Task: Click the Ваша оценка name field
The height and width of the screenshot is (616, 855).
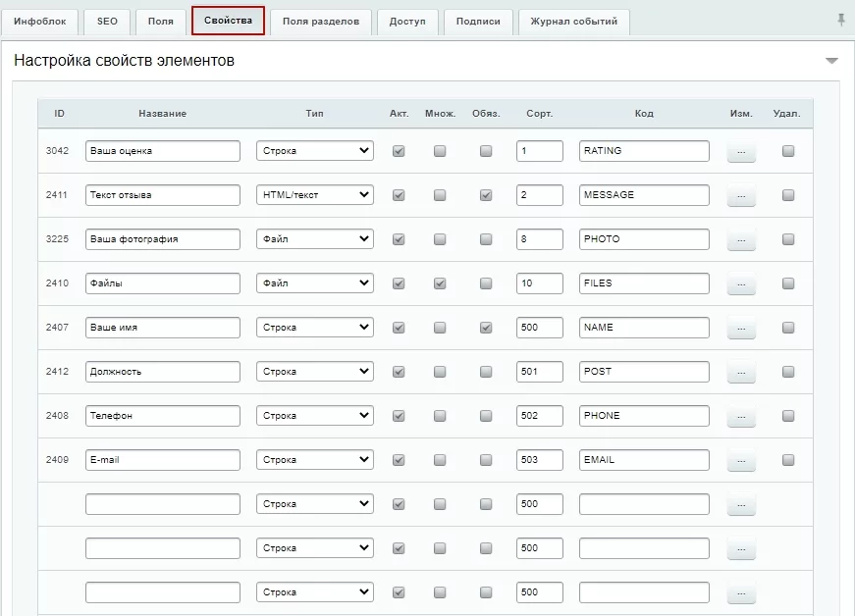Action: (x=163, y=151)
